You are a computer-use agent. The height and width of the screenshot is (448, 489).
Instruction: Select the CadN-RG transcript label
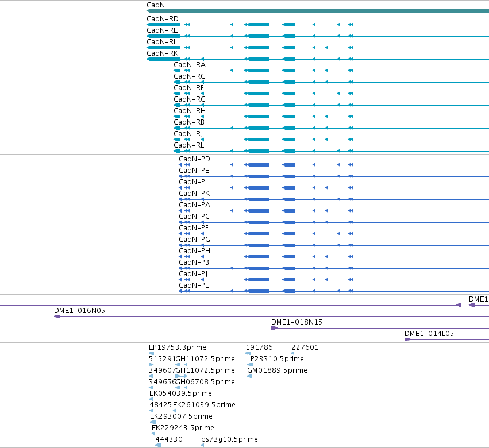click(x=190, y=99)
